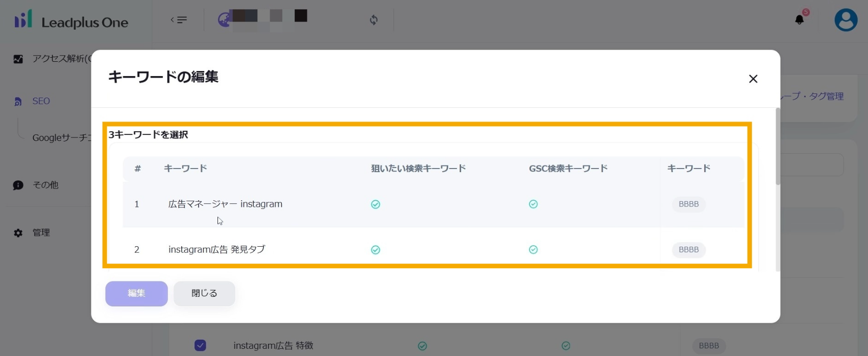Open the user profile avatar
This screenshot has height=356, width=868.
[x=846, y=20]
